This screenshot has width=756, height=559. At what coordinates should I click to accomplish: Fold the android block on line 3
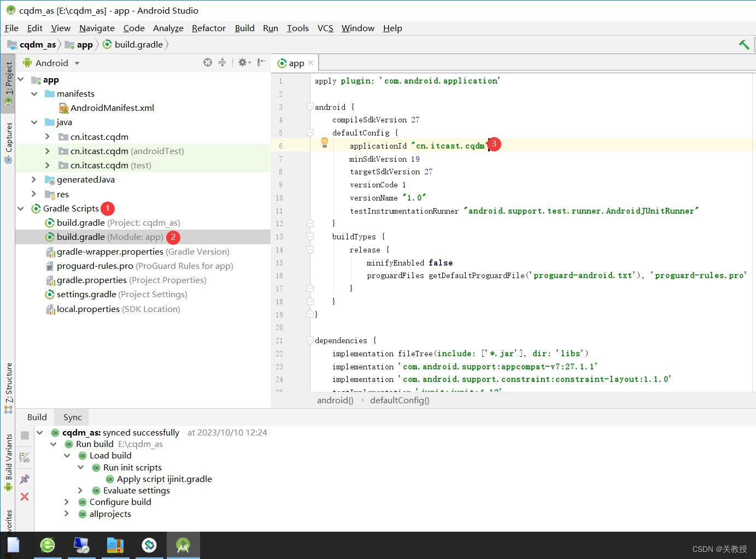click(x=310, y=107)
